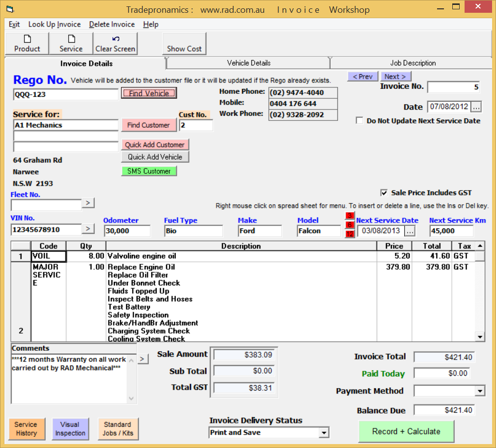
Task: Click the green SMS Customer button
Action: [x=149, y=171]
